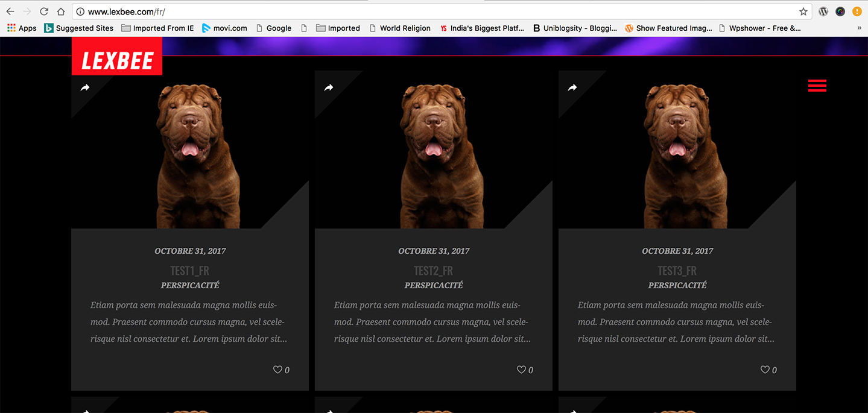Reload the lexbee.com page
Screen dimensions: 868x413
(x=44, y=11)
